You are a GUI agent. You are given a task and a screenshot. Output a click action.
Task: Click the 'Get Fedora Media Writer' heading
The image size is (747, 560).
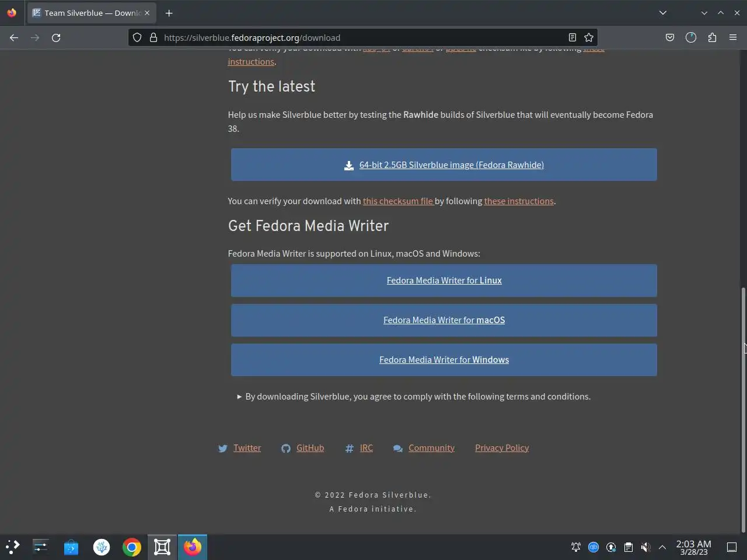308,226
